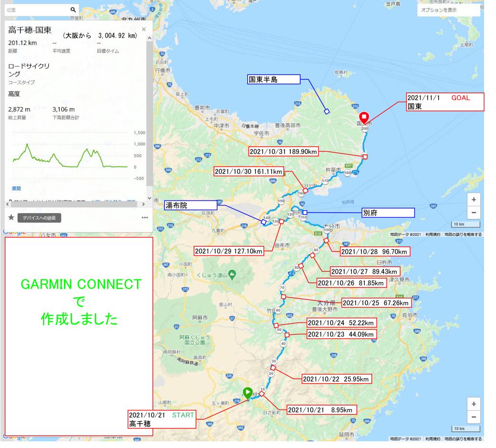Click the 大分市 city name on map
This screenshot has width=496, height=448.
pyautogui.click(x=331, y=226)
